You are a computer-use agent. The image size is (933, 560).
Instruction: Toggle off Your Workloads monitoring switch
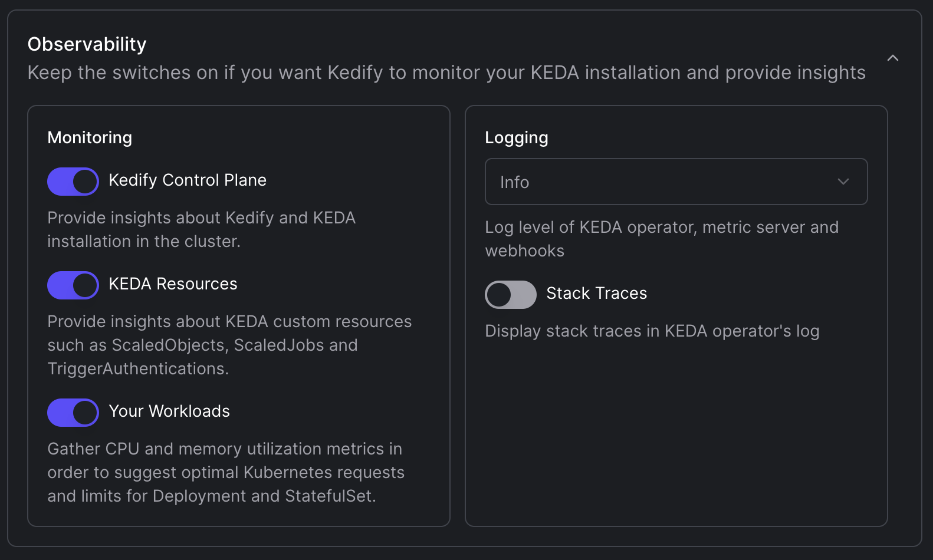pyautogui.click(x=73, y=412)
